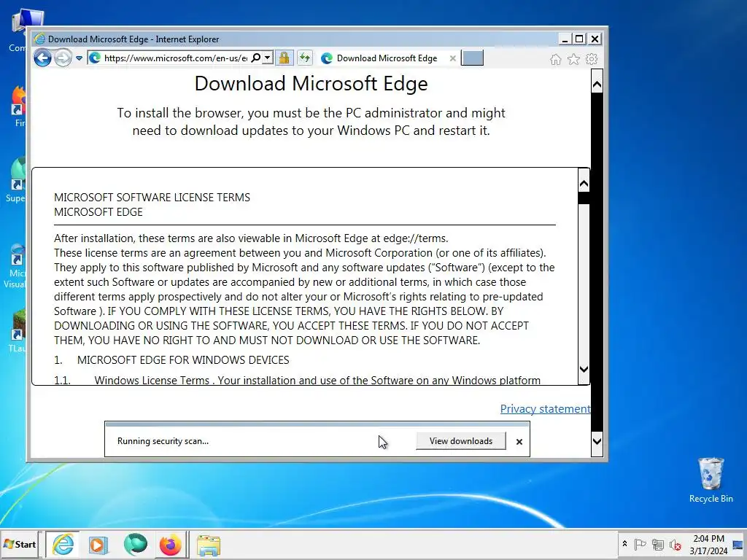Click the address bar URL field
Viewport: 747px width, 560px height.
pyautogui.click(x=175, y=58)
